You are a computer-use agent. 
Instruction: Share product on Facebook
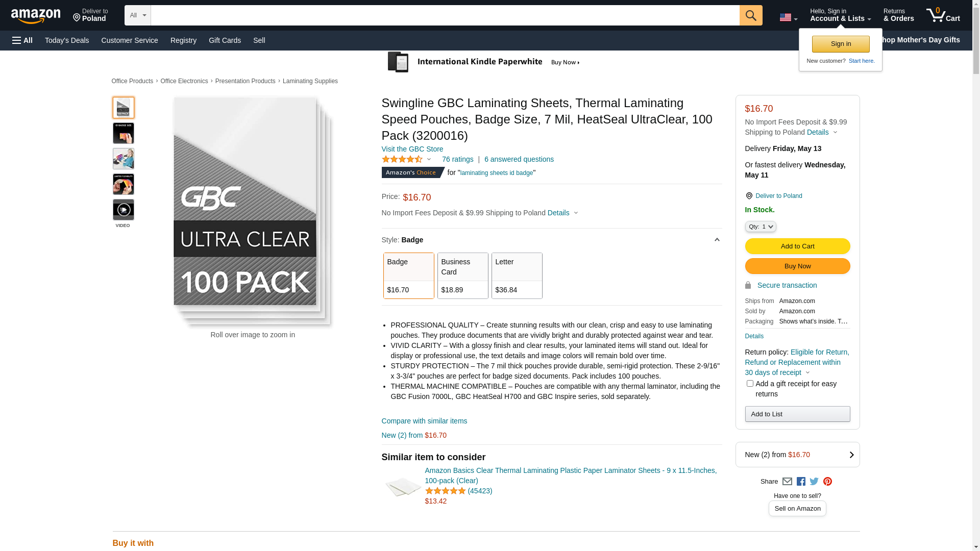(801, 482)
